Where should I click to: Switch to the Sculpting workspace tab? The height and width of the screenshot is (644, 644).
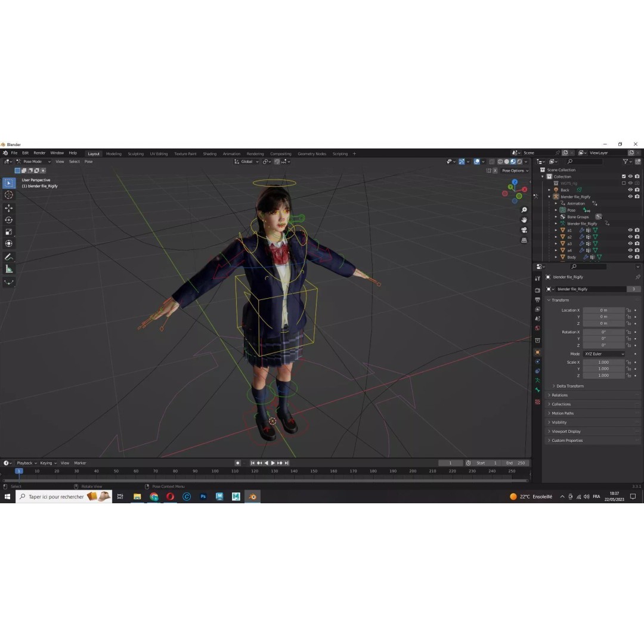click(135, 154)
